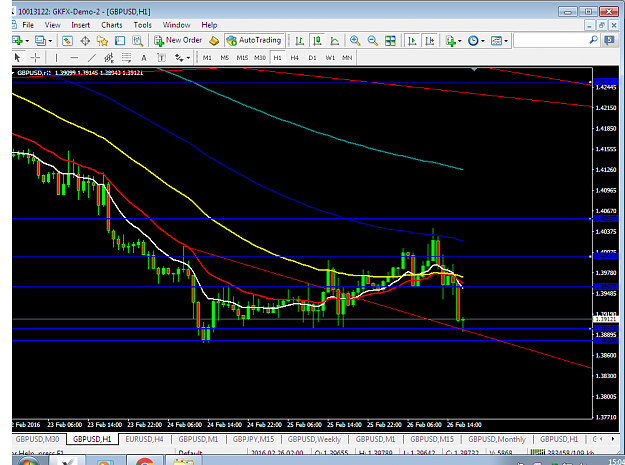Screen dimensions: 625x465
Task: Click the Arrows objects icon
Action: pos(179,58)
